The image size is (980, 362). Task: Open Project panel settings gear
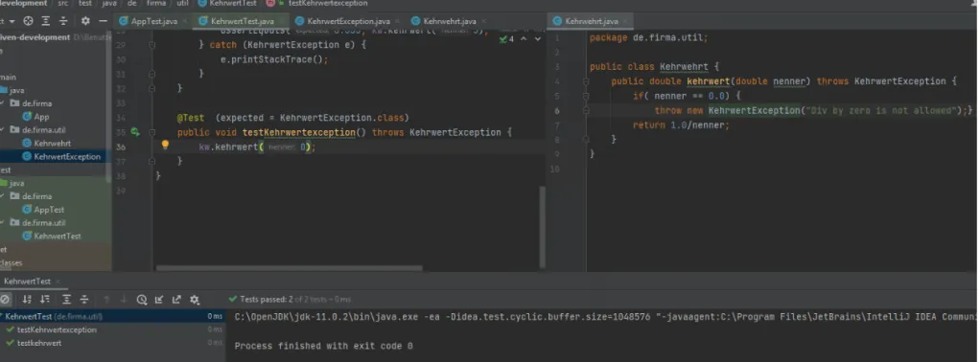[85, 21]
